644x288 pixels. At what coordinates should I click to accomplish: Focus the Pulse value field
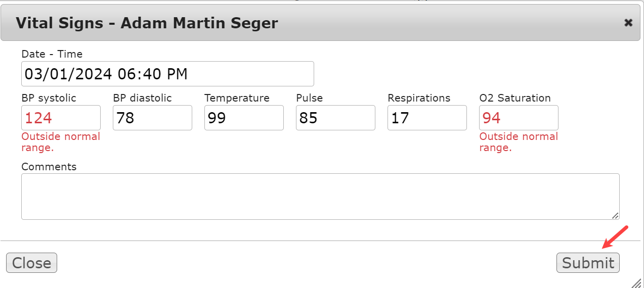(x=335, y=118)
